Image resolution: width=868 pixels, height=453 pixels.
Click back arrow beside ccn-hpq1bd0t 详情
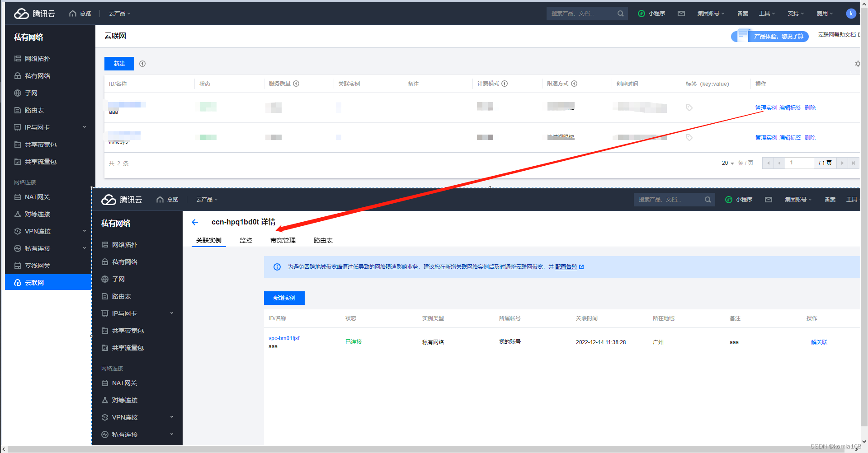pyautogui.click(x=195, y=222)
